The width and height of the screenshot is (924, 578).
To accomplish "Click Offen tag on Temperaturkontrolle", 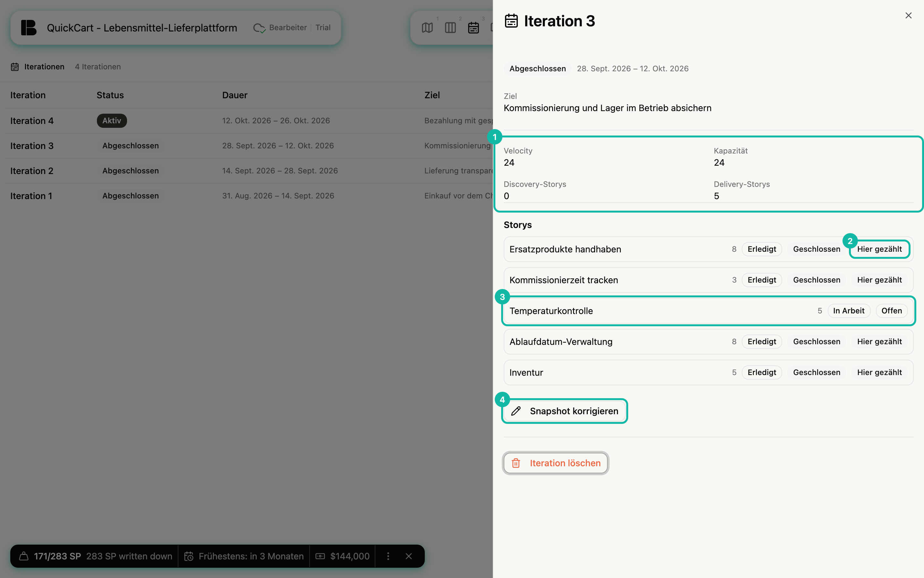I will (892, 311).
